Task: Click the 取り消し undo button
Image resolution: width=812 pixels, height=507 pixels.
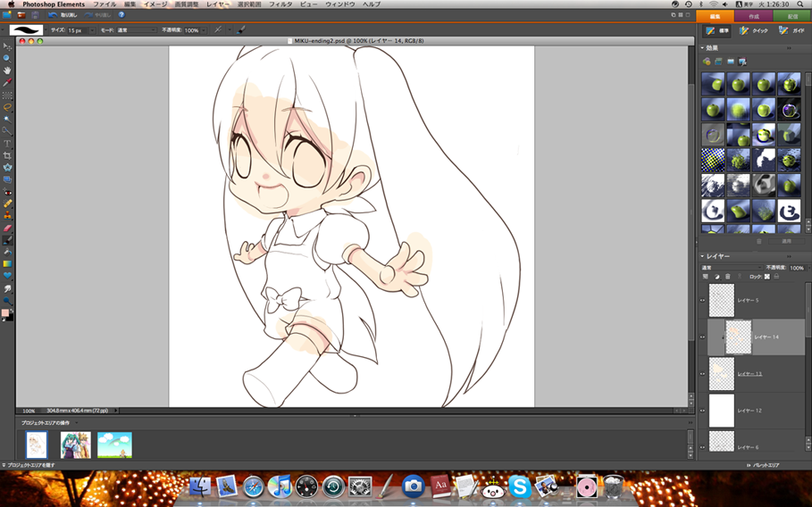Action: pos(63,15)
